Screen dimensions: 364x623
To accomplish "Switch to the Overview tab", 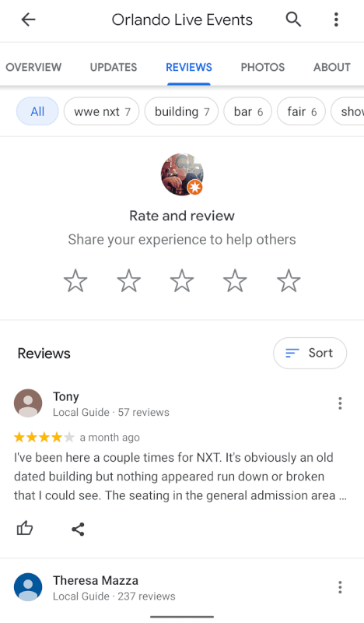I will [x=33, y=67].
